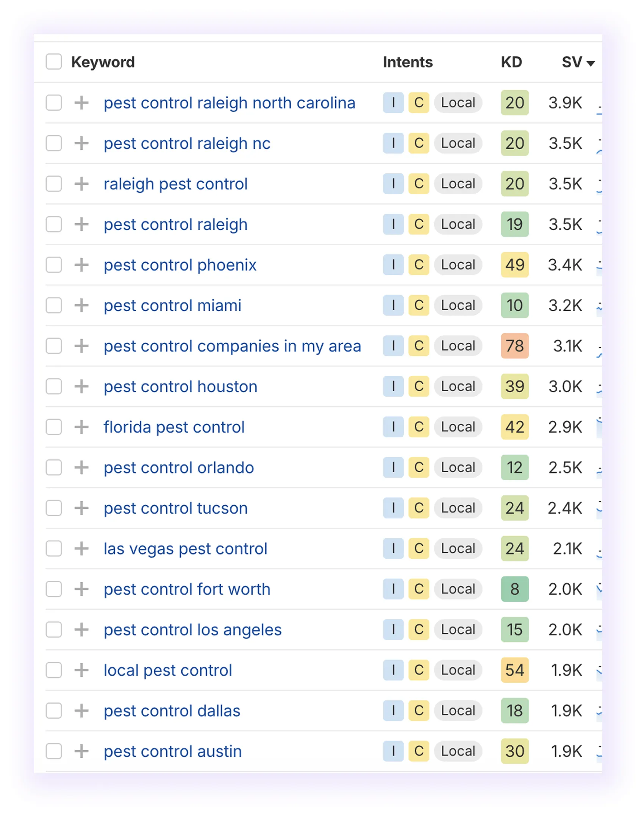Open the "pest control orlando" keyword link
The image size is (644, 815).
tap(178, 467)
